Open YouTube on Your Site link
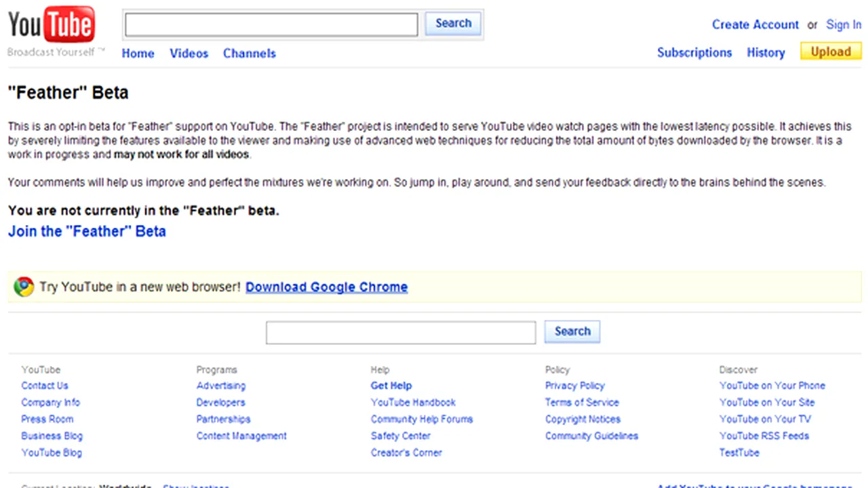868x488 pixels. [x=767, y=403]
